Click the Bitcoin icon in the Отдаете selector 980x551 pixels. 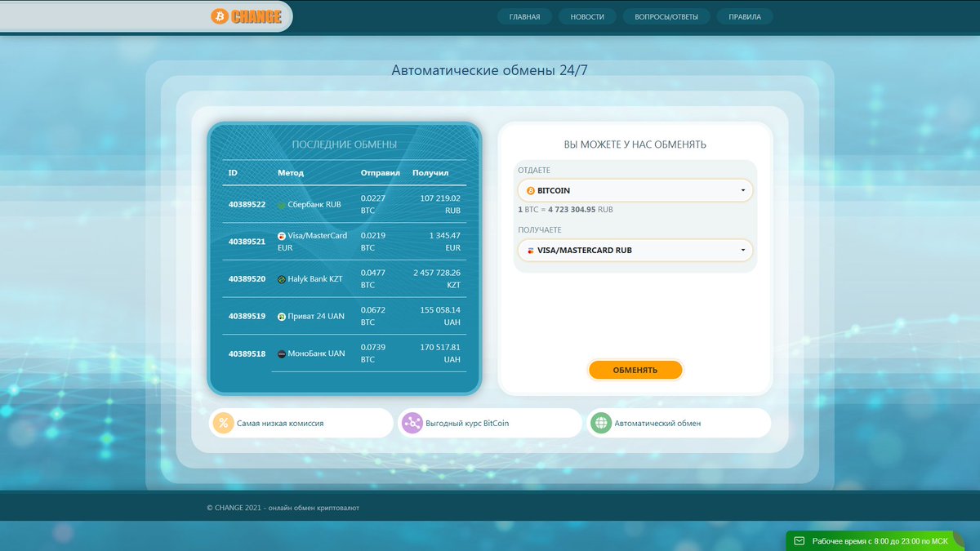(530, 190)
